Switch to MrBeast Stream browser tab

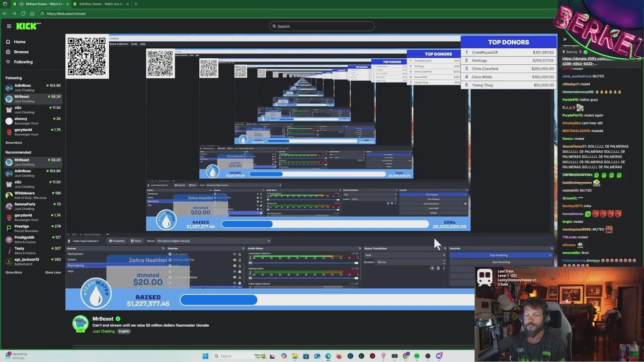[41, 4]
